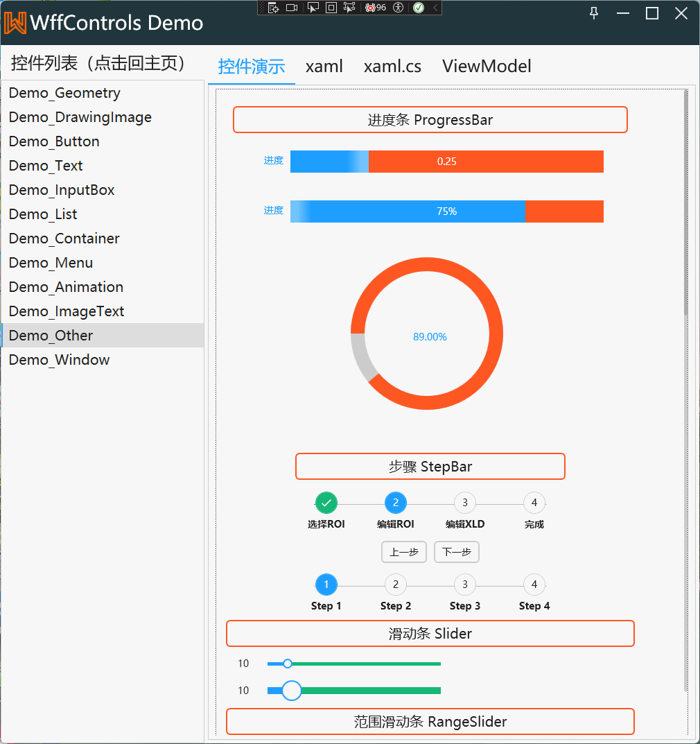This screenshot has width=700, height=744.
Task: Click the accessibility person icon in debug toolbar
Action: coord(399,8)
